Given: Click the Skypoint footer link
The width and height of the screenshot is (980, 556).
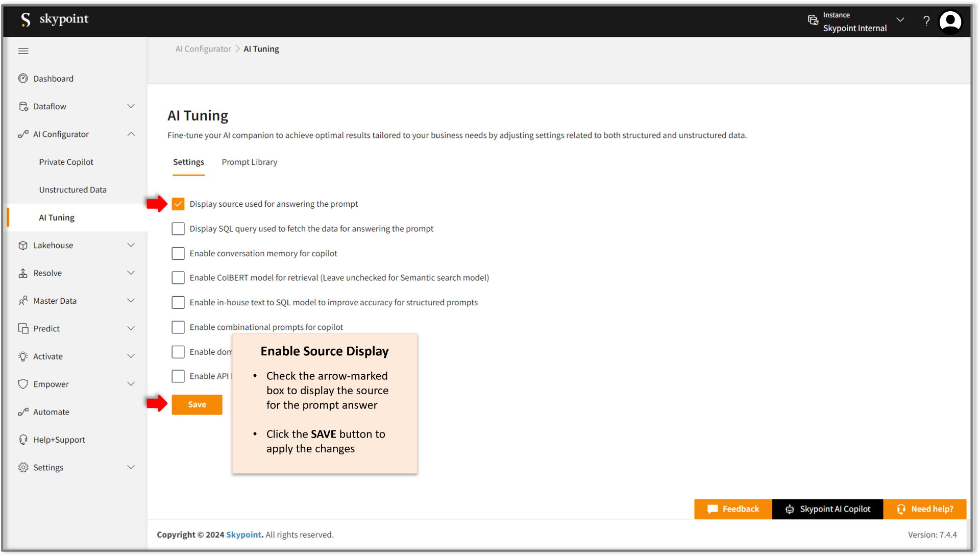Looking at the screenshot, I should click(244, 535).
